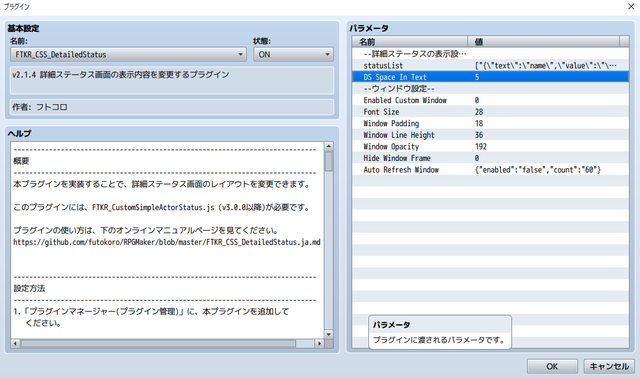Select the Font Size parameter row
Viewport: 640px width, 378px height.
coord(490,111)
